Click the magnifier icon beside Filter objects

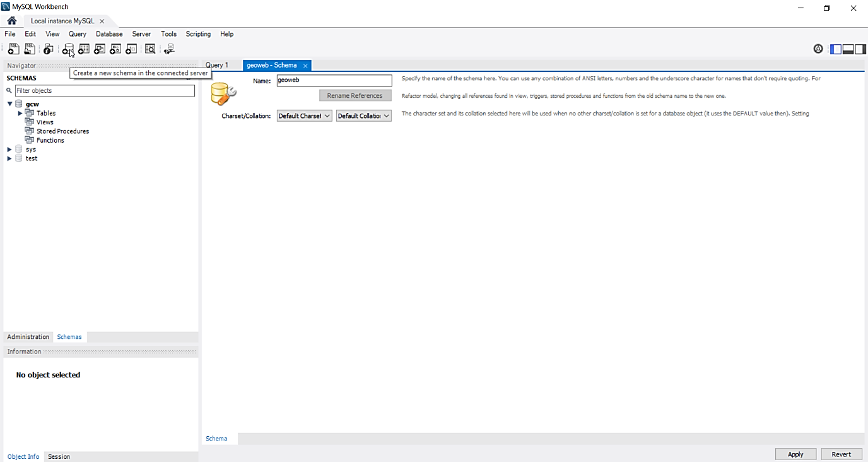point(9,91)
